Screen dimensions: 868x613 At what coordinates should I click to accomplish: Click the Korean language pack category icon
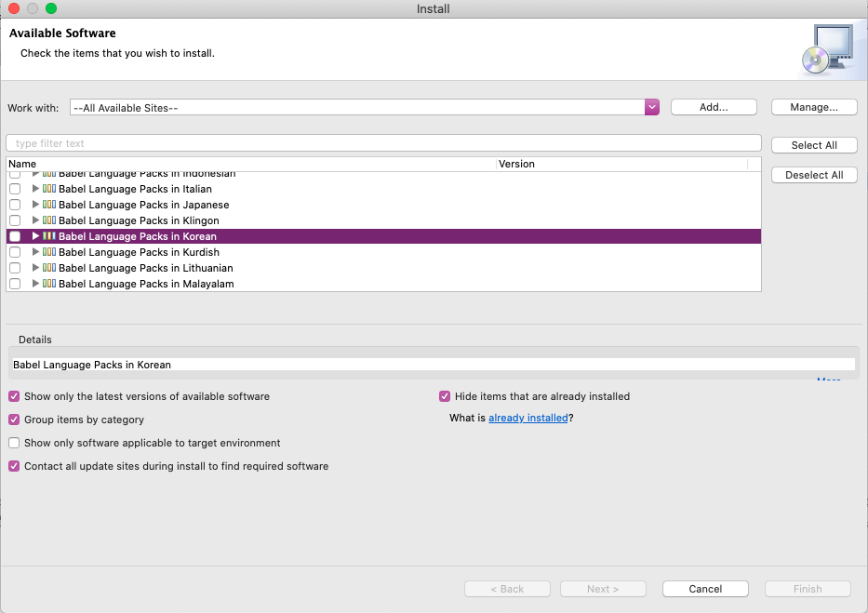click(x=49, y=235)
